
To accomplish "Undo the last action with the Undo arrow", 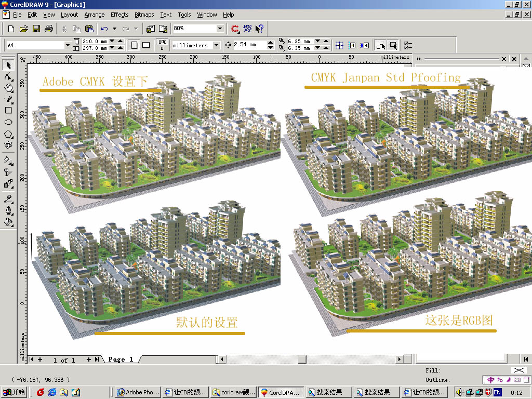I will (x=104, y=29).
